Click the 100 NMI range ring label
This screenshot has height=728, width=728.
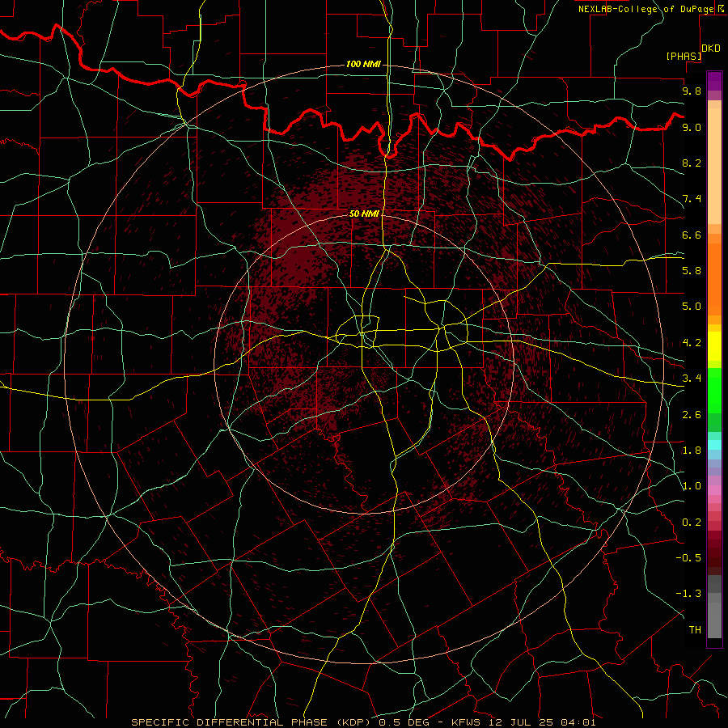point(363,64)
